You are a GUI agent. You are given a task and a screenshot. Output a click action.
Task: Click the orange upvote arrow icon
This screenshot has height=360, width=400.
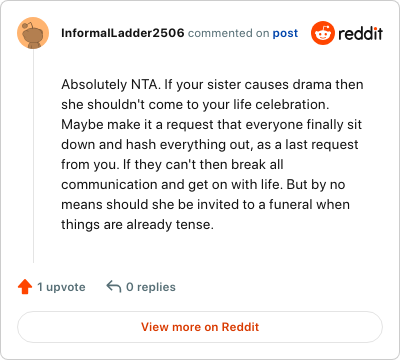[x=25, y=287]
